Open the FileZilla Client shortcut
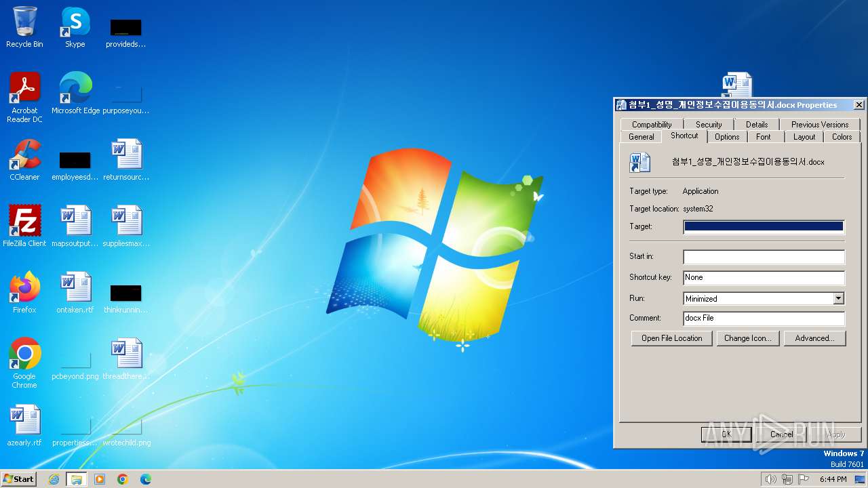Viewport: 868px width, 488px height. pos(24,226)
